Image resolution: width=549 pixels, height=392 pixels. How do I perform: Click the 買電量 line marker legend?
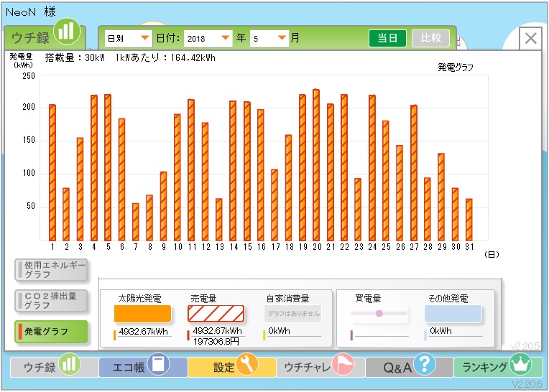[379, 313]
